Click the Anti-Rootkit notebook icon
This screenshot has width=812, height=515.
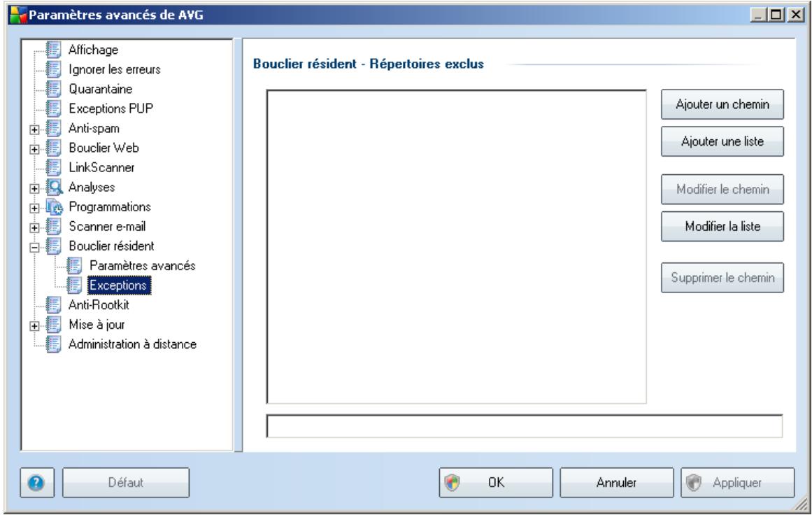click(53, 305)
